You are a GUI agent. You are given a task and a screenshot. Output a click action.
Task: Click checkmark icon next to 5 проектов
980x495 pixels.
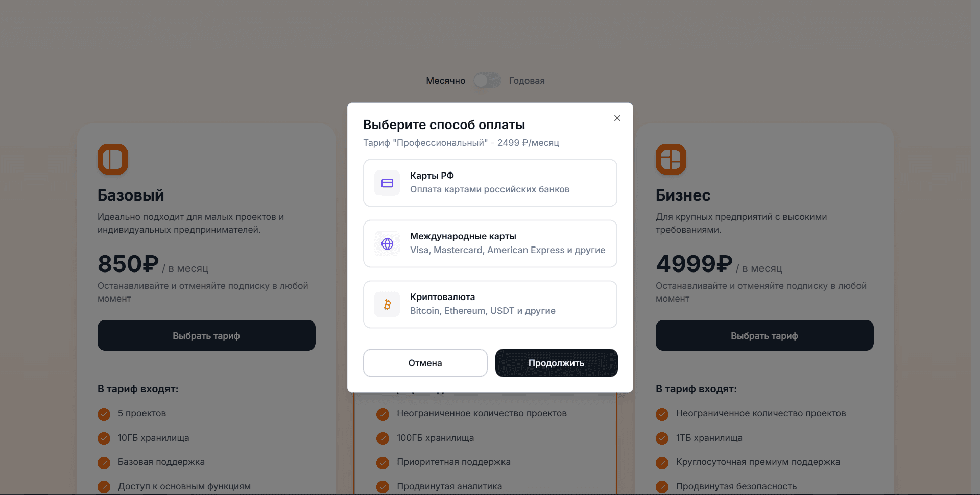[x=104, y=414]
